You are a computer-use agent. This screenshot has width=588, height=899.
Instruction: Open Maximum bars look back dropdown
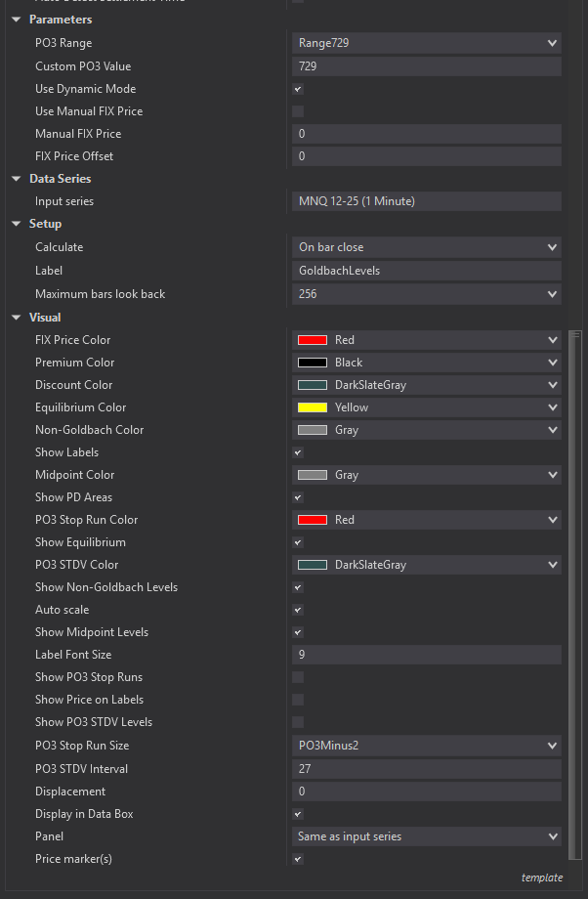click(x=553, y=294)
